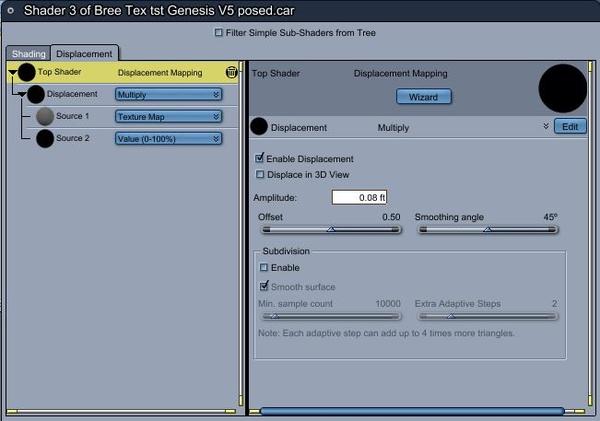Adjust the Extra Adaptive Steps slider
This screenshot has width=600, height=421.
[x=488, y=317]
